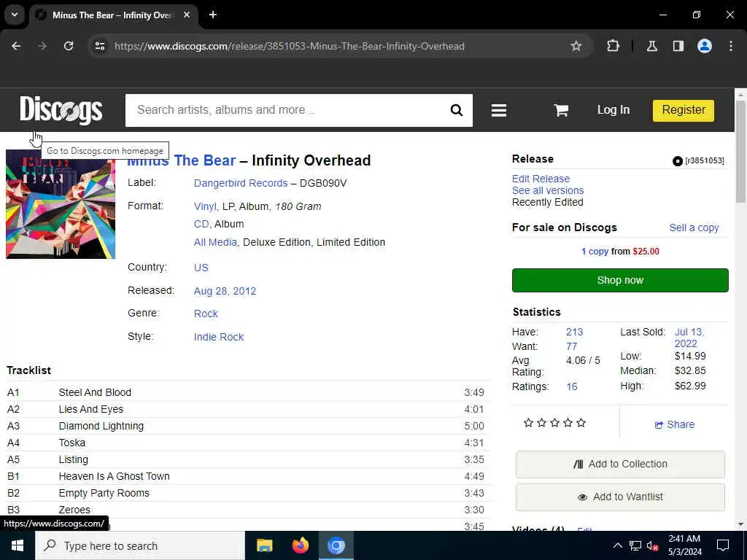Open the Ratings count 16
This screenshot has height=560, width=747.
tap(572, 386)
